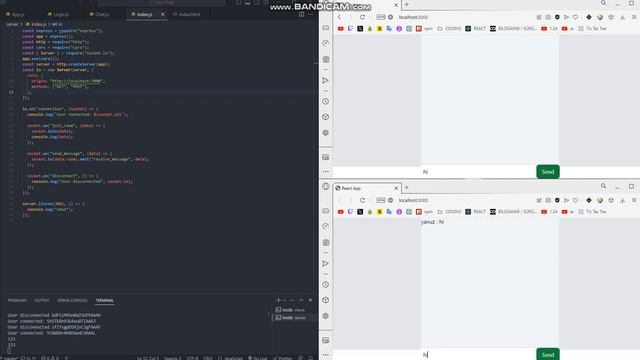Image resolution: width=640 pixels, height=360 pixels.
Task: Maximize the terminal panel with chevron
Action: coord(301,300)
